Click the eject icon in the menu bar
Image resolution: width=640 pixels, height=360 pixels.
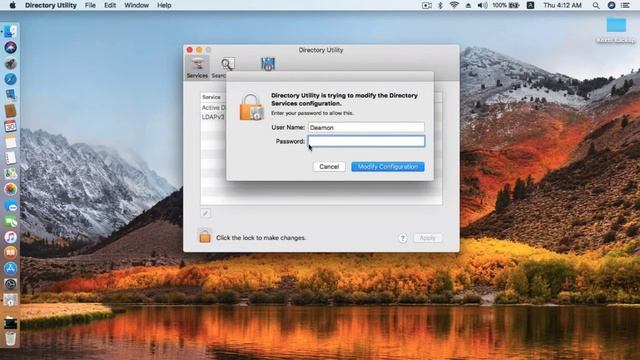(x=468, y=5)
